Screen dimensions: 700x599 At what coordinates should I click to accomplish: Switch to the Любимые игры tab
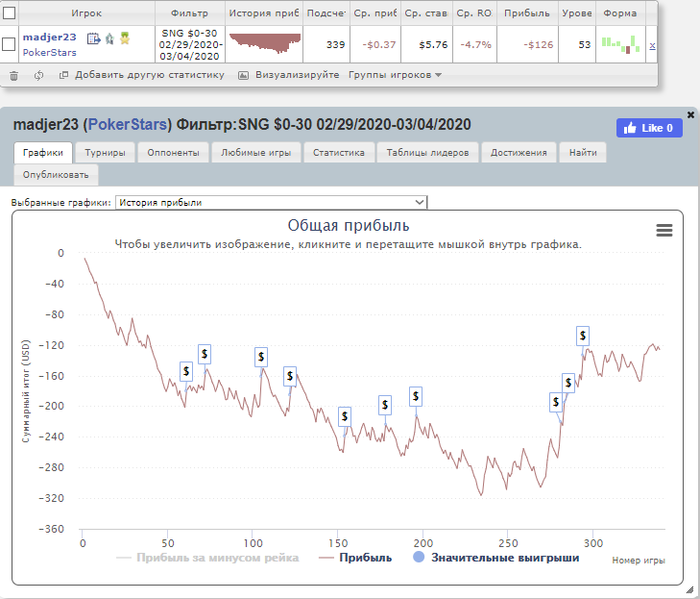coord(256,153)
